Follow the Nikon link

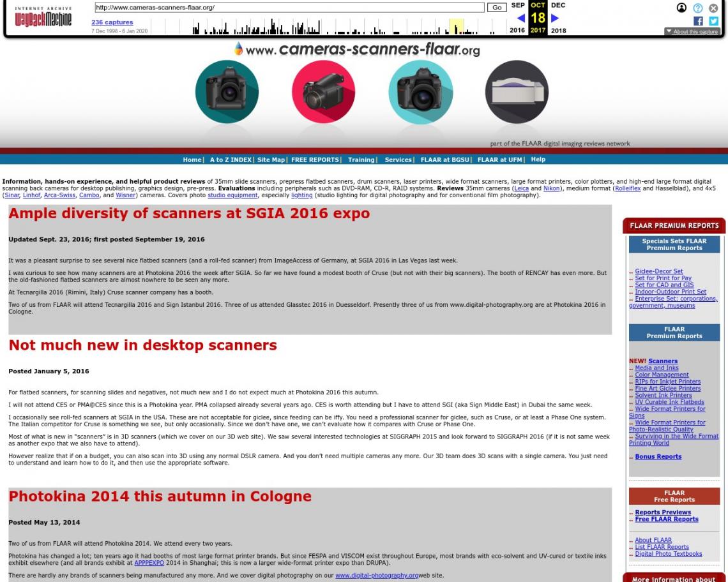[551, 188]
